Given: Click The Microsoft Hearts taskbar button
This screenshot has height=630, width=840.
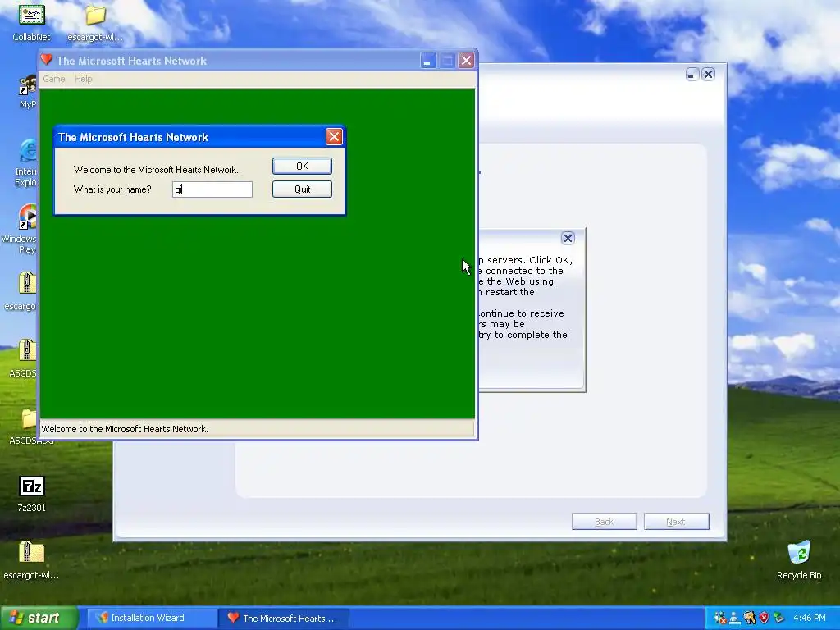Looking at the screenshot, I should 284,618.
